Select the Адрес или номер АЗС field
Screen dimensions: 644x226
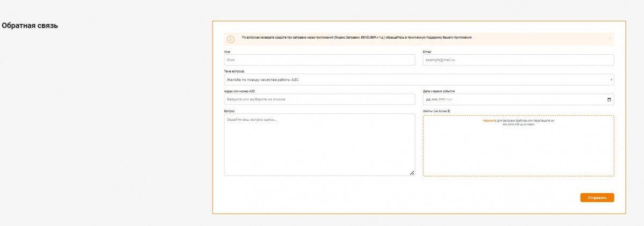coord(319,99)
